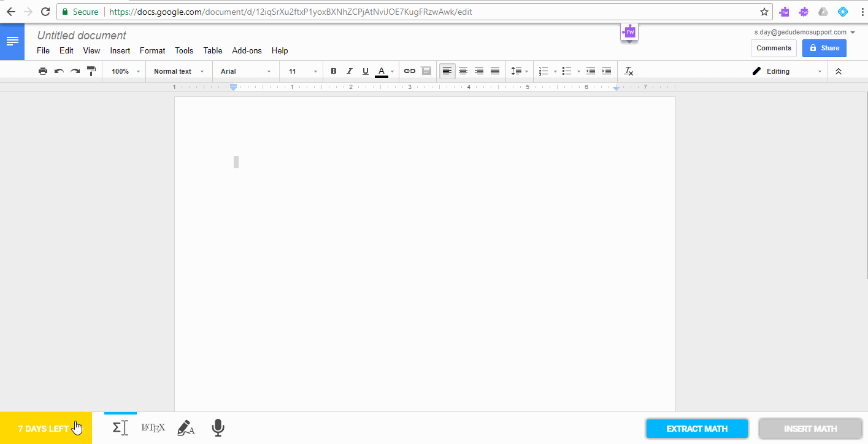Screen dimensions: 868x444
Task: Expand bulleted list options arrow
Action: [578, 71]
